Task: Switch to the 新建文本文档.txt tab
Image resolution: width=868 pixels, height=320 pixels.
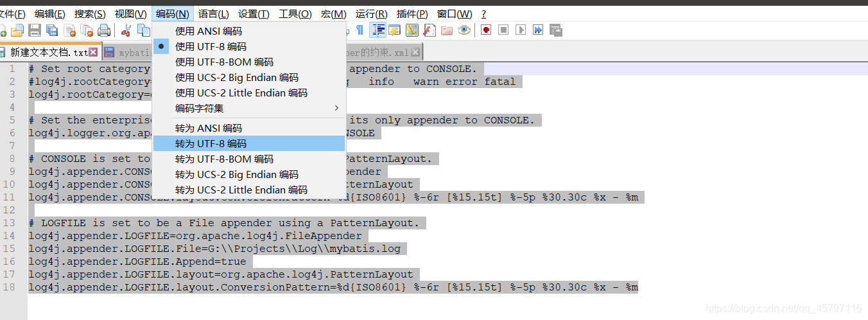Action: (49, 52)
